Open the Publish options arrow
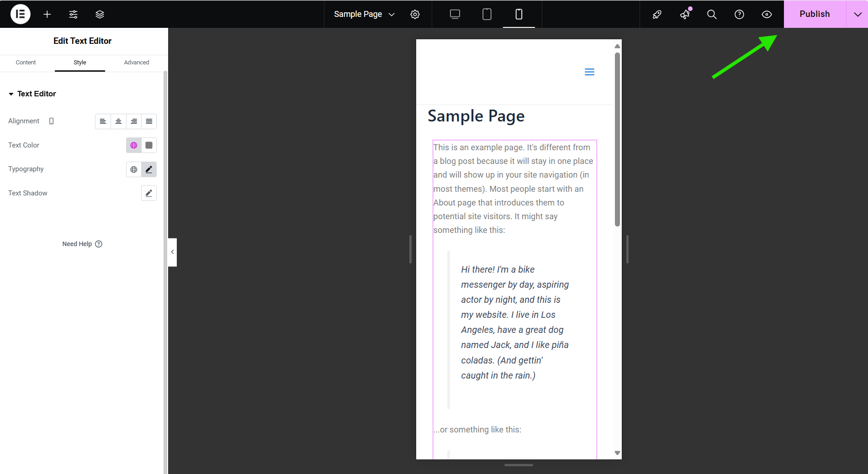 point(857,14)
